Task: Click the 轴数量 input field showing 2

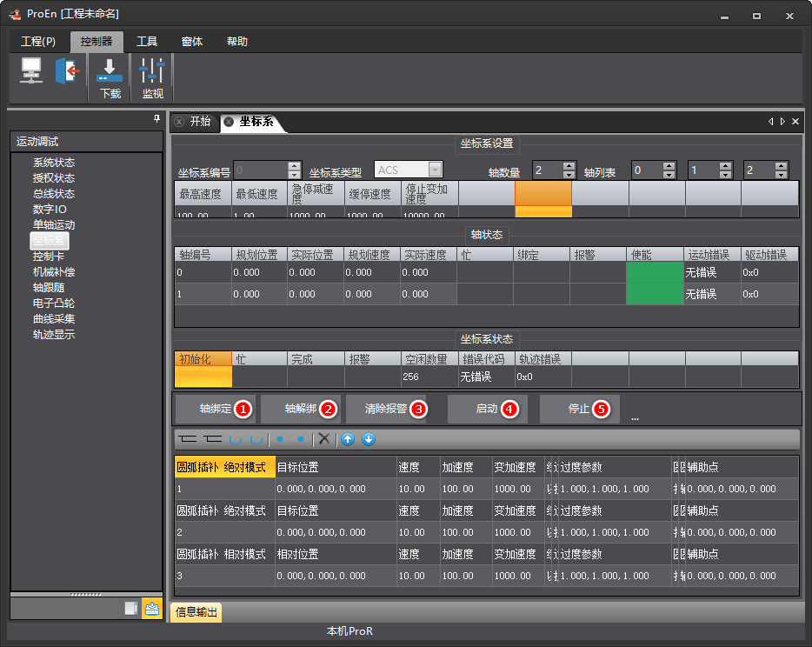Action: pos(547,170)
